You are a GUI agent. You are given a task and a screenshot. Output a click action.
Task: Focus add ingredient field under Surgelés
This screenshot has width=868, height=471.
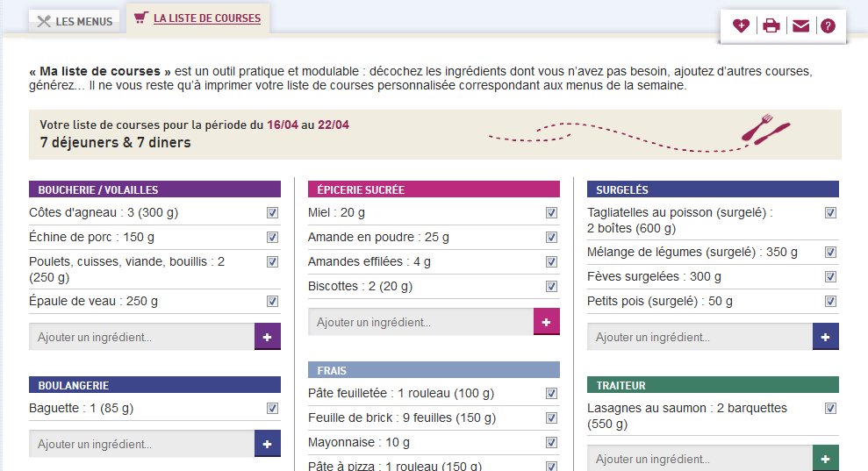pos(699,337)
